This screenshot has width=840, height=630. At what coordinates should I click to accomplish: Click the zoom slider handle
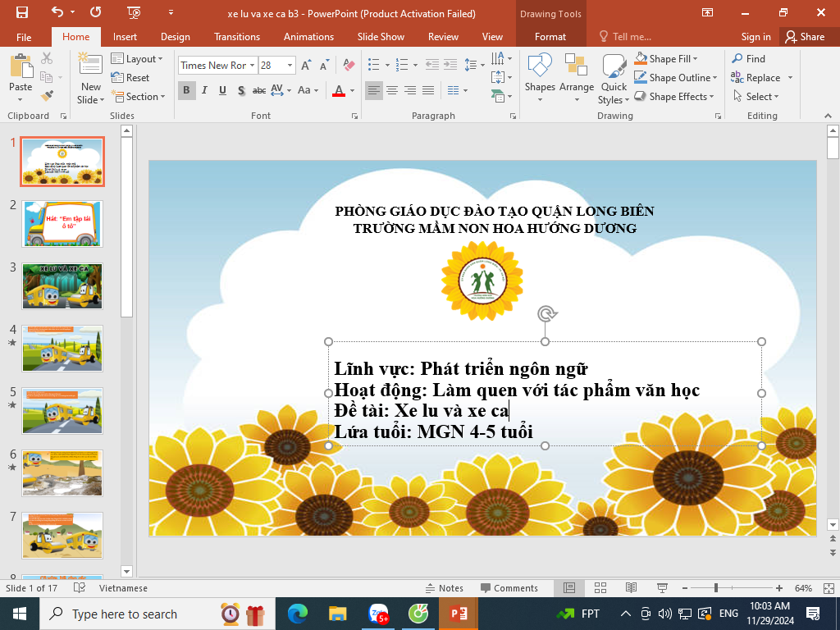[x=716, y=588]
